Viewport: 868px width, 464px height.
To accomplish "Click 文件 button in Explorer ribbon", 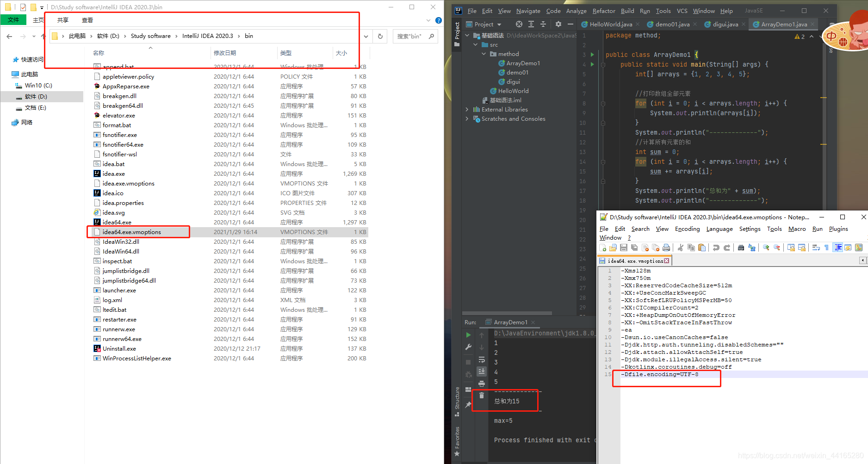I will point(13,20).
